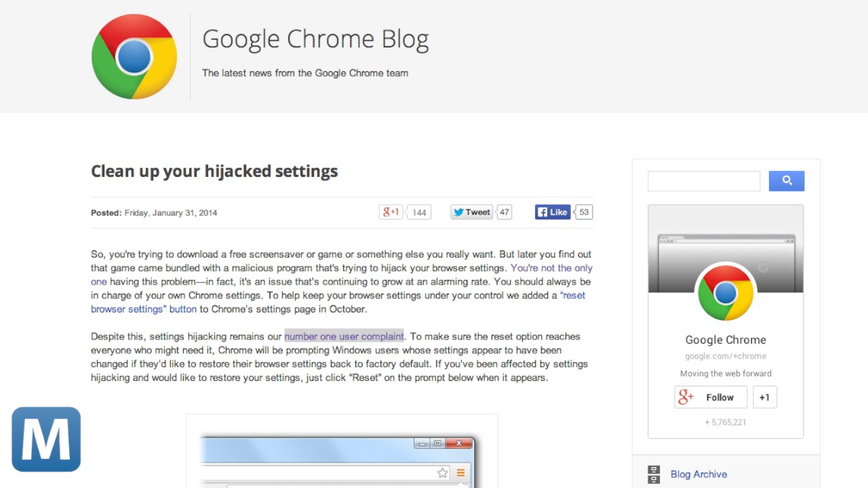Click the tweet count bubble showing 47
Viewport: 868px width, 488px height.
[504, 212]
